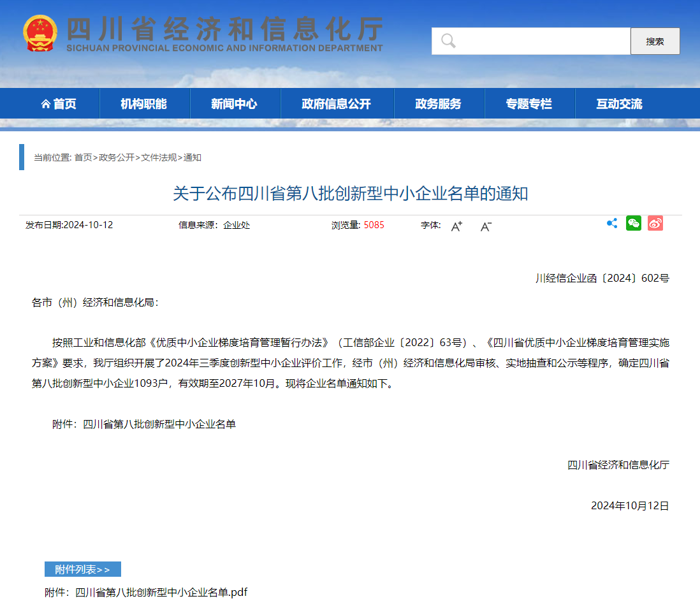Image resolution: width=700 pixels, height=608 pixels.
Task: Download 四川省第八批创新型中小企业名单.pdf attachment
Action: [x=161, y=592]
